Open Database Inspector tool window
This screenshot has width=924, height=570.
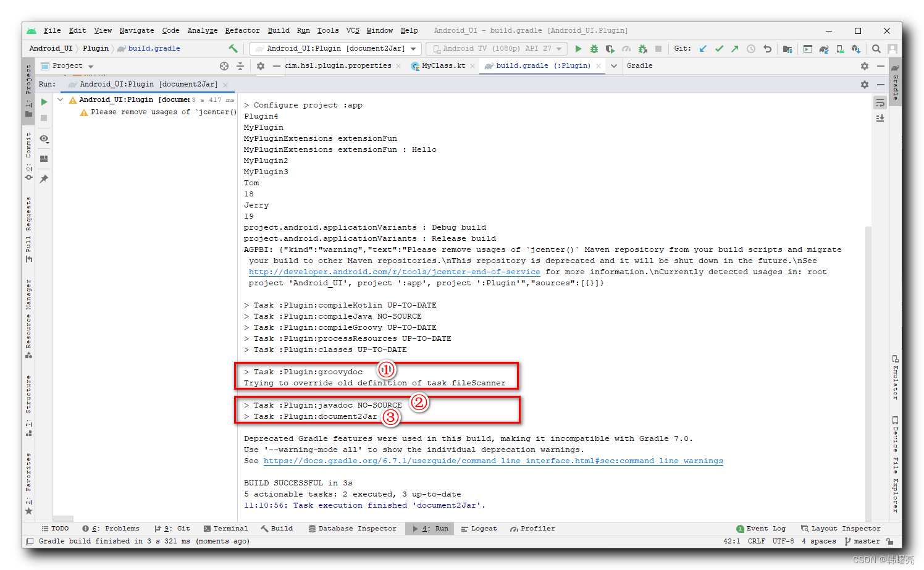click(x=353, y=529)
